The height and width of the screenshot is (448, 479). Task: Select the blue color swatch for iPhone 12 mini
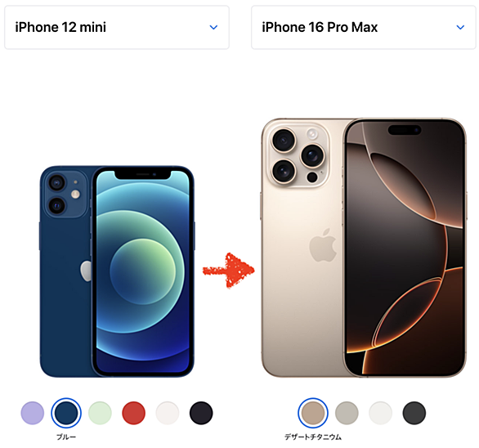click(66, 413)
